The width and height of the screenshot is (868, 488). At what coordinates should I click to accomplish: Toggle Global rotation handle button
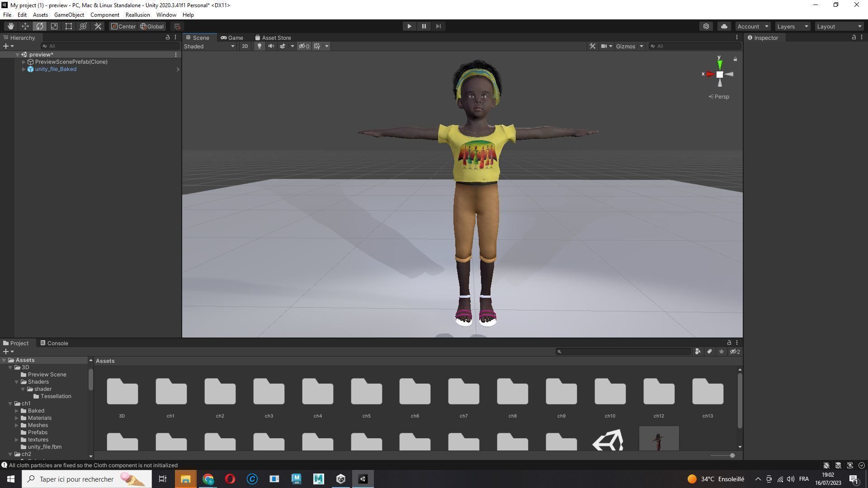(x=152, y=26)
